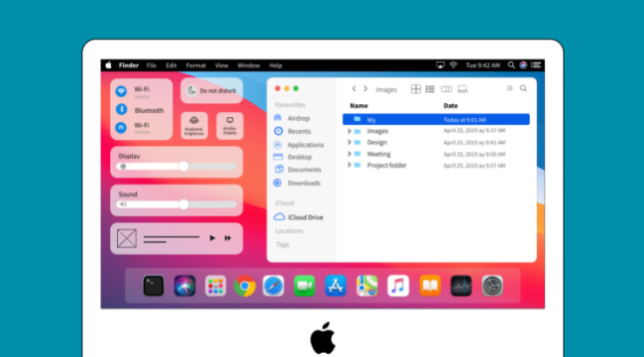Open Launchpad in the dock
The width and height of the screenshot is (644, 357).
[216, 286]
